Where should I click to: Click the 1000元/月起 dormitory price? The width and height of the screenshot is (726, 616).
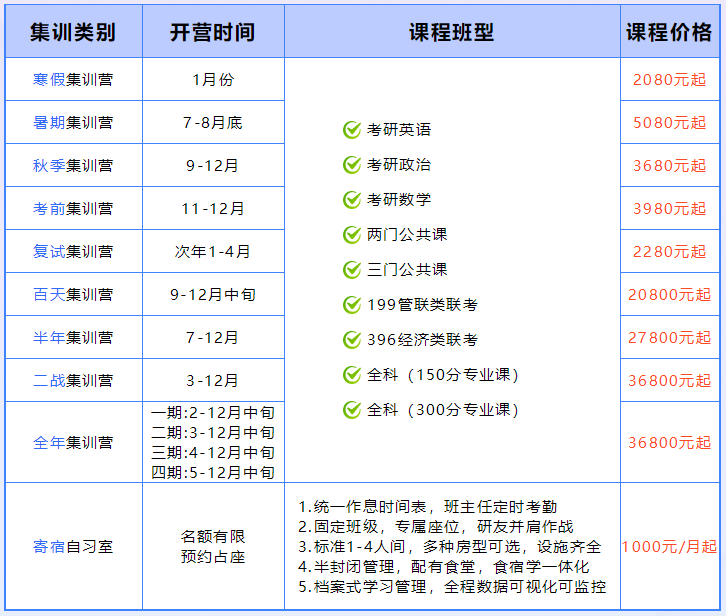(x=669, y=547)
